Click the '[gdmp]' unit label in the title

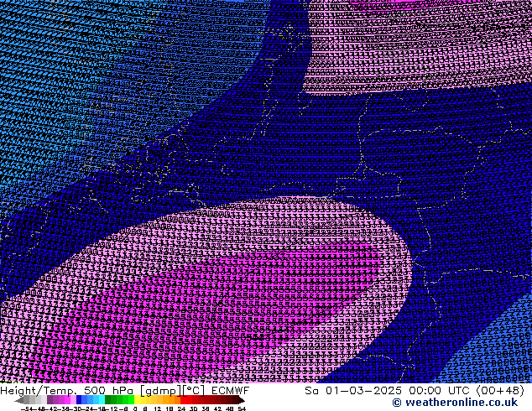click(161, 391)
